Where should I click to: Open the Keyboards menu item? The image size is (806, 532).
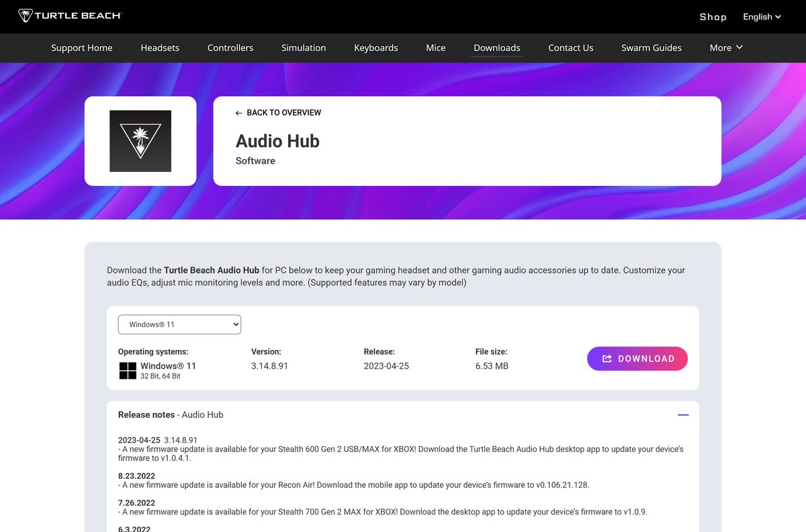376,48
